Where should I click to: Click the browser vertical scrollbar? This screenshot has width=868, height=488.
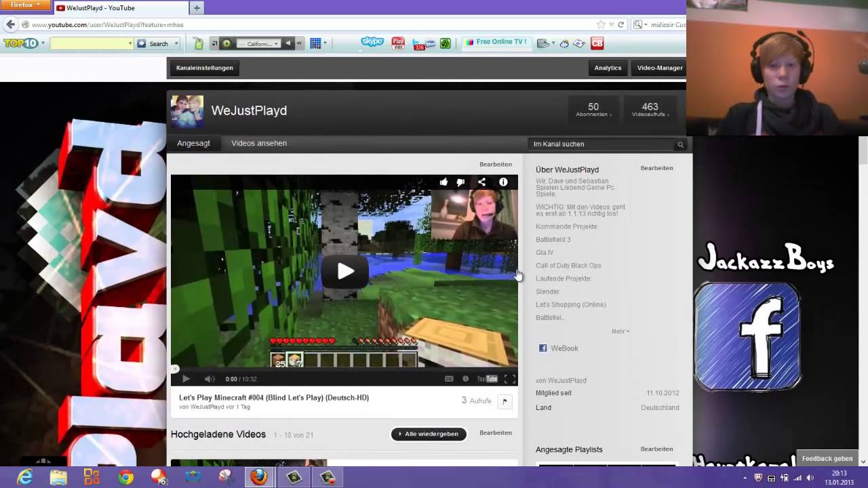tap(863, 149)
